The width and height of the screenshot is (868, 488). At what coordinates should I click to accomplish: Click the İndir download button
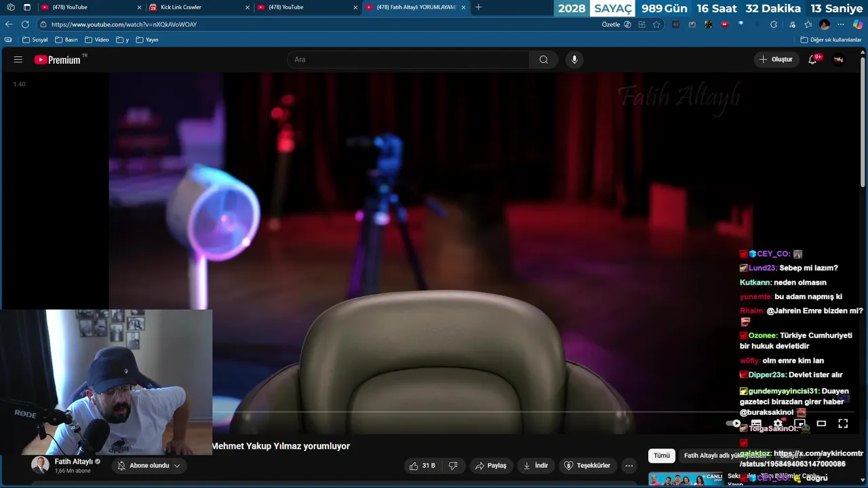coord(536,466)
